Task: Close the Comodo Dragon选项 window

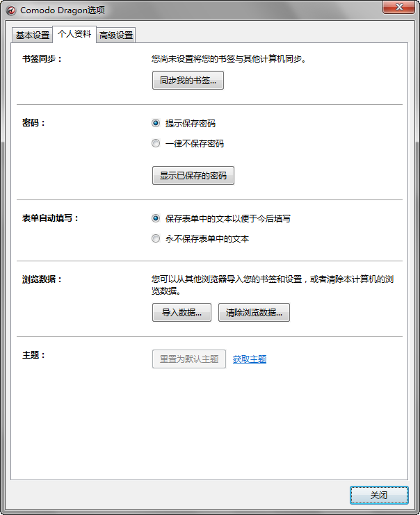Action: 398,7
